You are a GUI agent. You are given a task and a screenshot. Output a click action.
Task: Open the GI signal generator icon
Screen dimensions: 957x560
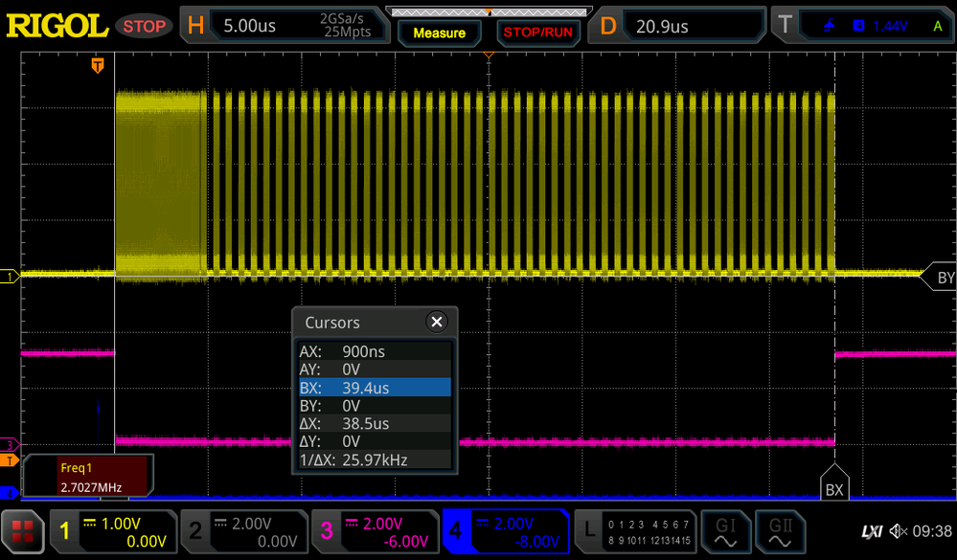pyautogui.click(x=725, y=532)
